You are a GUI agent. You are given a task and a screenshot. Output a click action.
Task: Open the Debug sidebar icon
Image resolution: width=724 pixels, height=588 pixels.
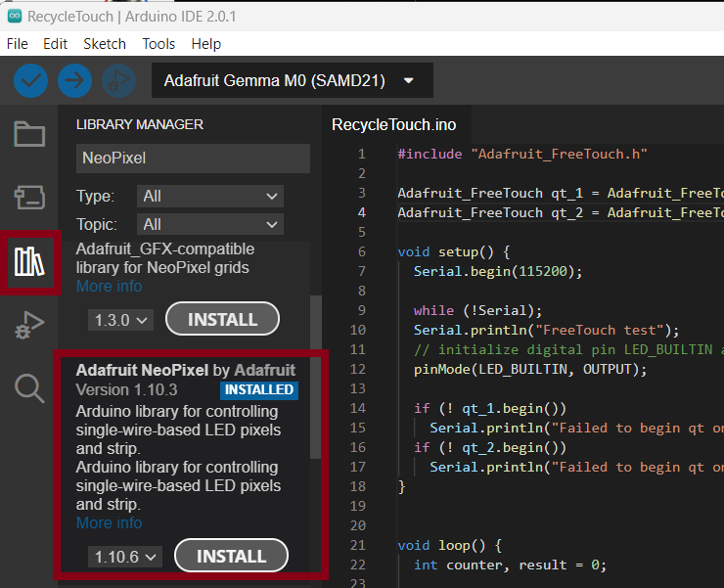[29, 325]
